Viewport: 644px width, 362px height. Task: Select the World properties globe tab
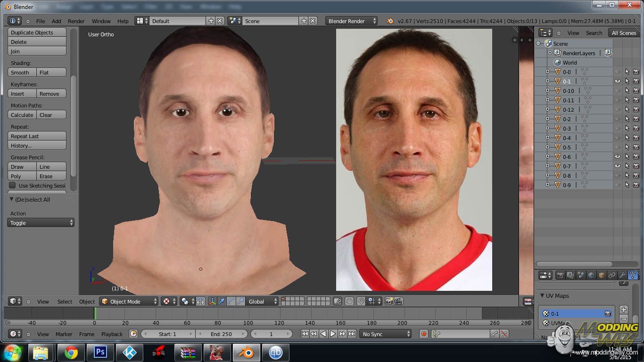pyautogui.click(x=591, y=275)
